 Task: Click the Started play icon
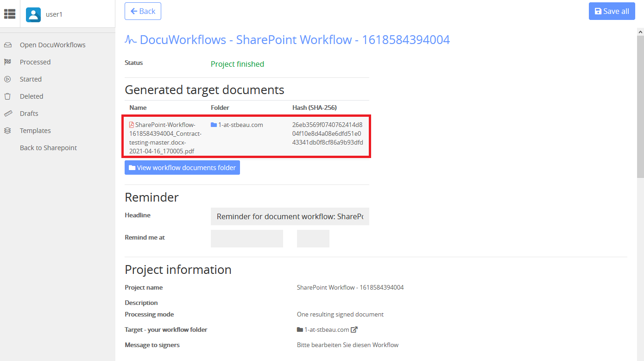coord(8,79)
